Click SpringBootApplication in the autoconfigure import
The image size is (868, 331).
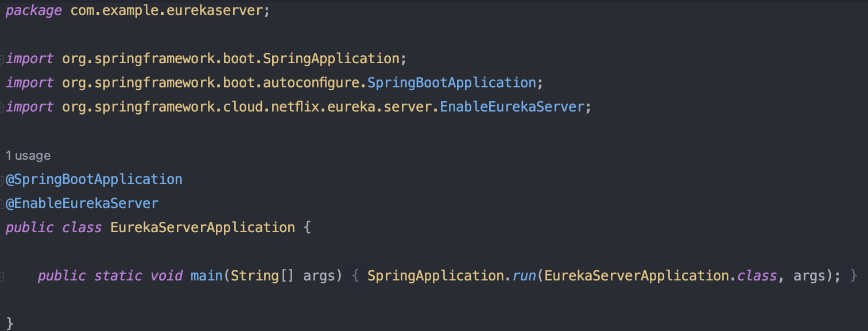452,83
